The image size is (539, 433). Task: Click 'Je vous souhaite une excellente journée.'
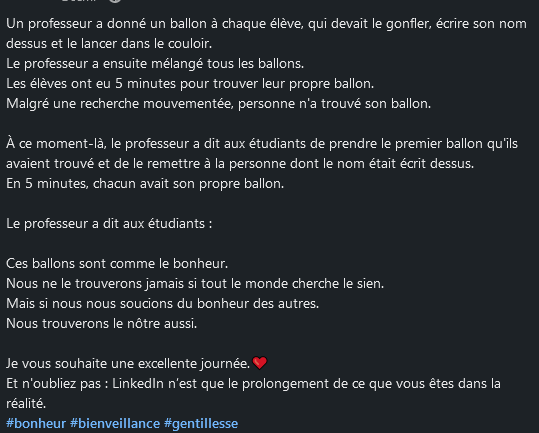[128, 364]
